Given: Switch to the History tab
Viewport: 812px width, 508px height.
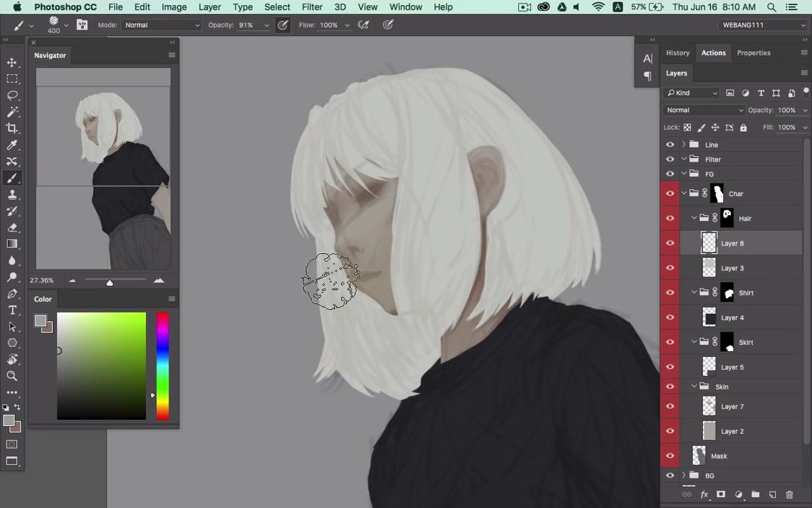Looking at the screenshot, I should 677,53.
